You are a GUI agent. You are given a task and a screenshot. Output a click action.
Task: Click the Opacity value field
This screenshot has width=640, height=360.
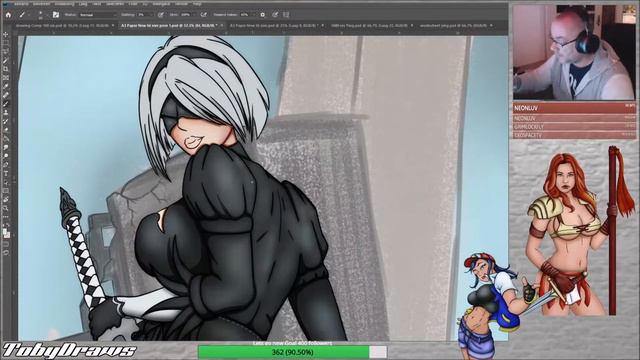(x=143, y=15)
